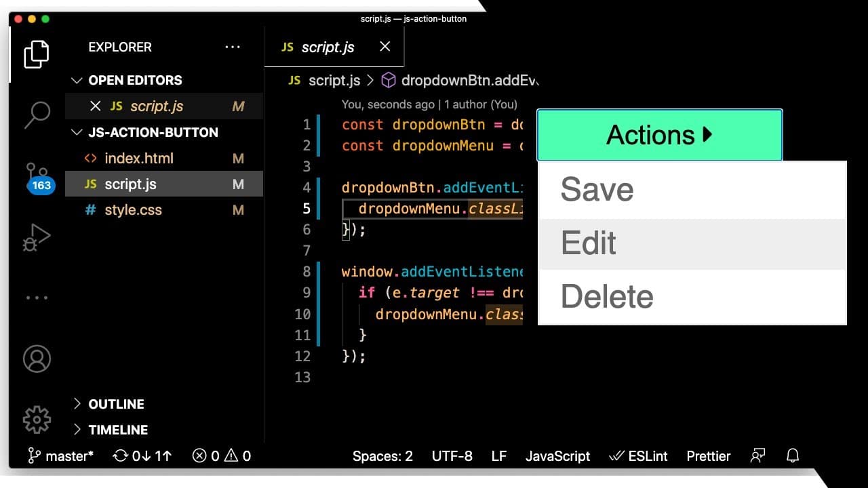Open the Accounts profile icon
Image resolution: width=868 pixels, height=488 pixels.
pos(37,359)
